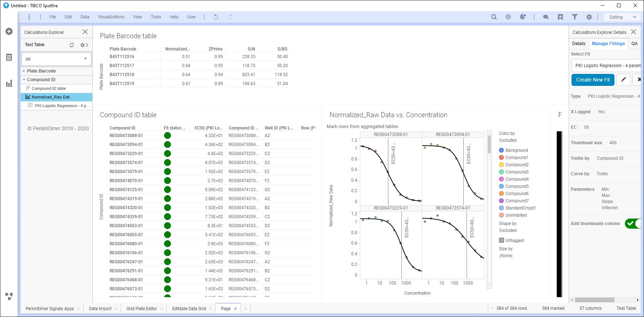The image size is (644, 317).
Task: Sort by Fit status column header
Action: click(174, 128)
